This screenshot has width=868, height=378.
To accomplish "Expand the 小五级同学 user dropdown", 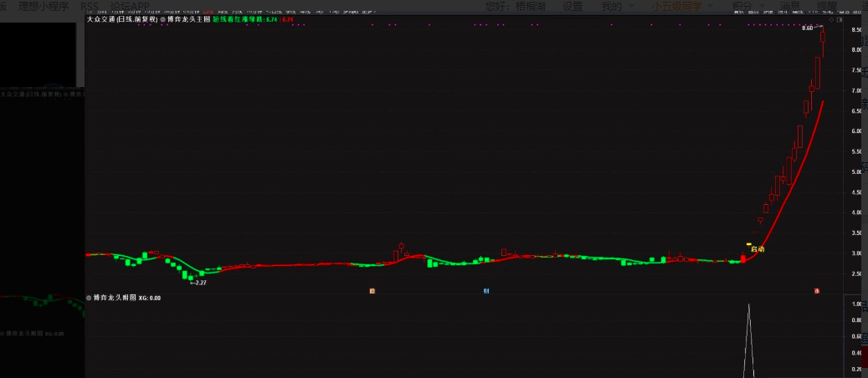I will [681, 6].
